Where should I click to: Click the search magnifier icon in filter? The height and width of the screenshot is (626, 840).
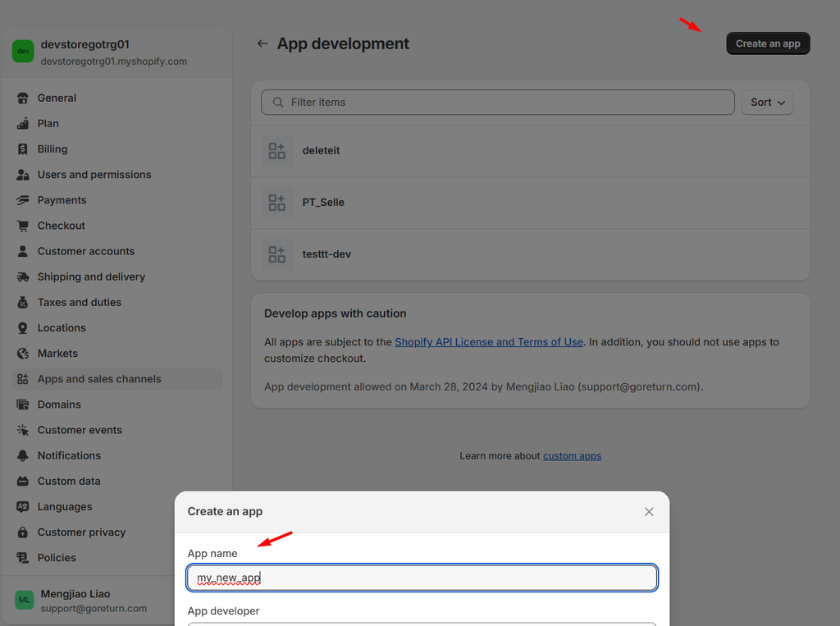coord(278,103)
